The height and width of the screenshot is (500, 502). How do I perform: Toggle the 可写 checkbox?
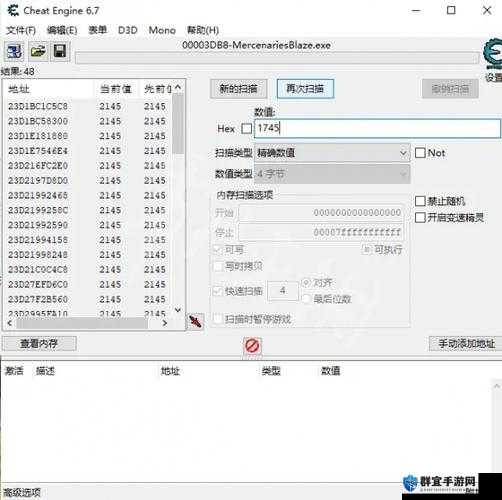click(x=218, y=249)
